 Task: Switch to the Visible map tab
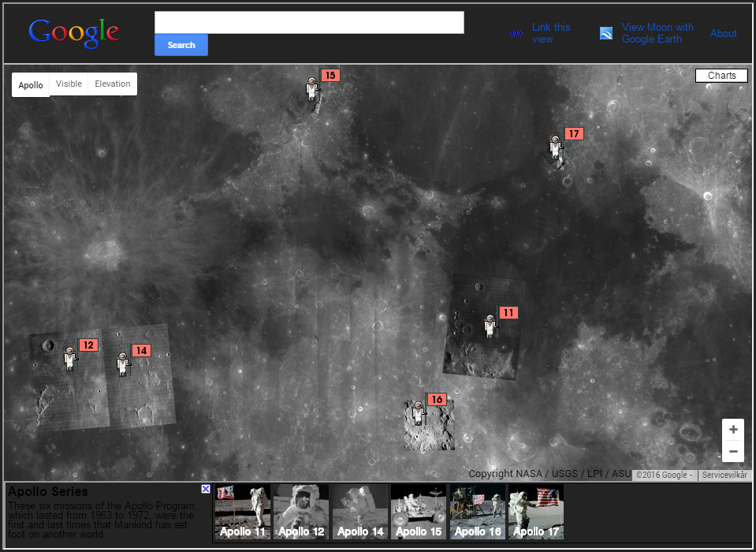click(69, 84)
